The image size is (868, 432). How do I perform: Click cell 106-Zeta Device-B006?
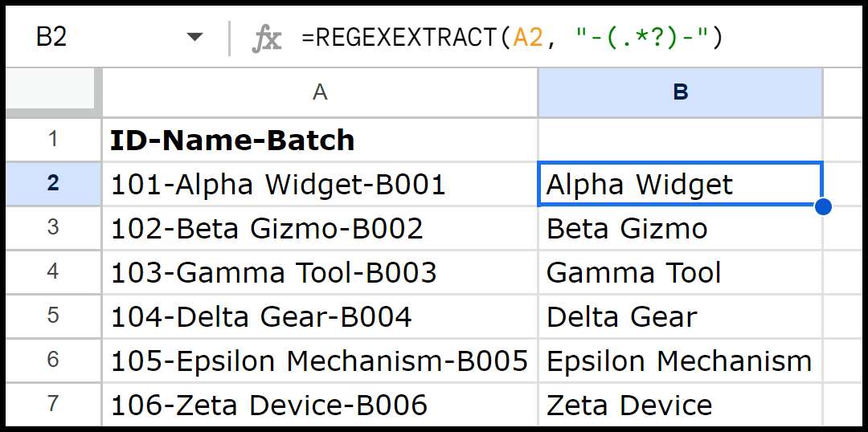pyautogui.click(x=320, y=405)
